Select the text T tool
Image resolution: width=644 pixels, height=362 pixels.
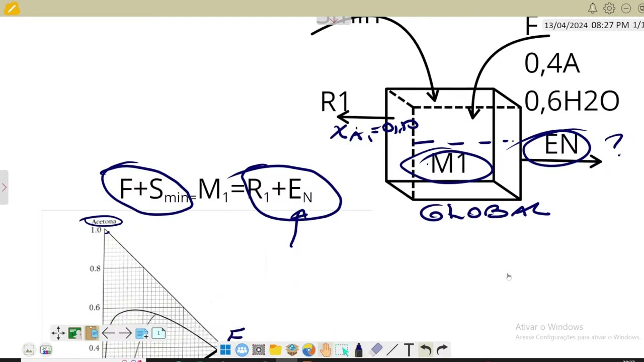pos(409,350)
